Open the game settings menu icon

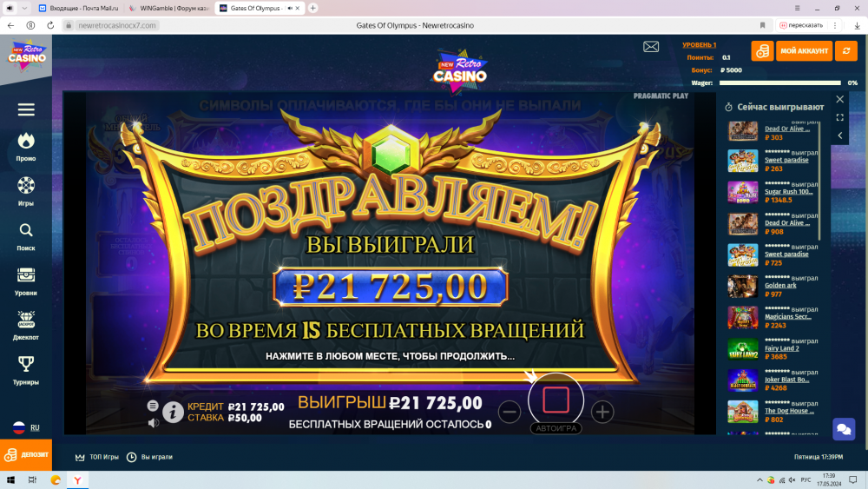(153, 406)
